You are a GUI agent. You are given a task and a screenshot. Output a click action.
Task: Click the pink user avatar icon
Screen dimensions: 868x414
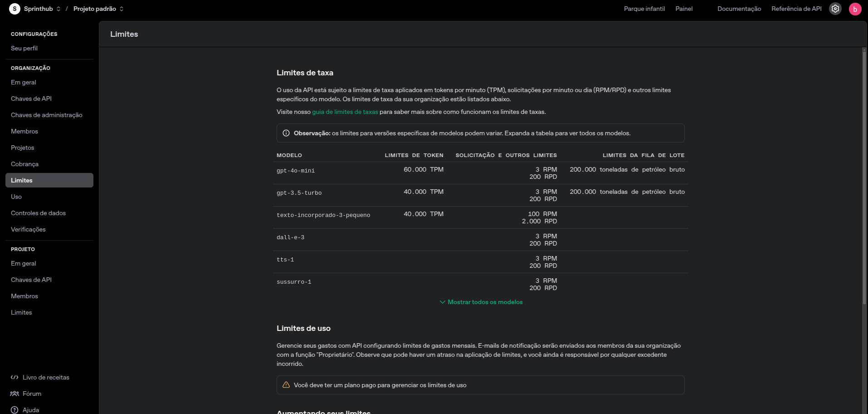tap(855, 9)
